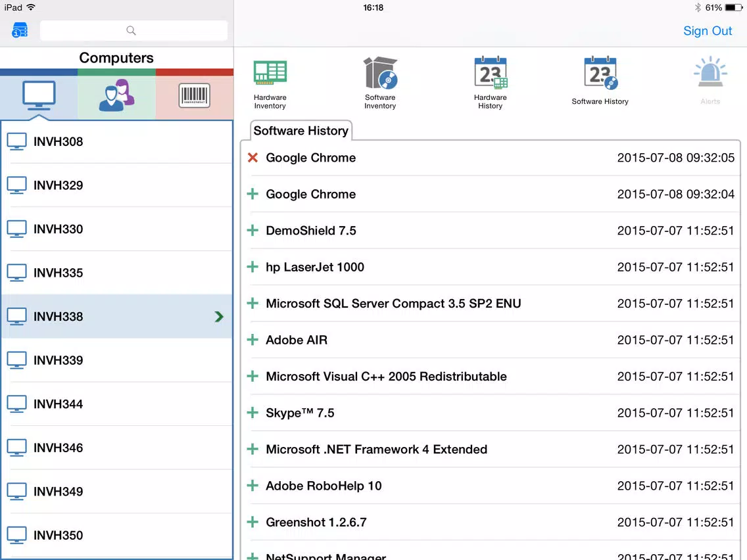The height and width of the screenshot is (560, 747).
Task: Click the green chevron on INVH338
Action: pos(219,317)
